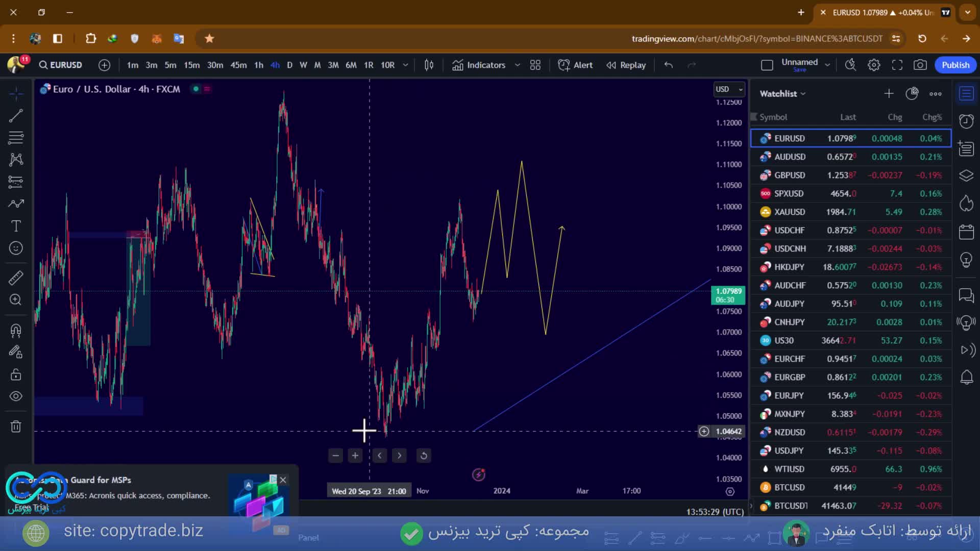Image resolution: width=980 pixels, height=551 pixels.
Task: Click the Publish button
Action: [x=955, y=65]
